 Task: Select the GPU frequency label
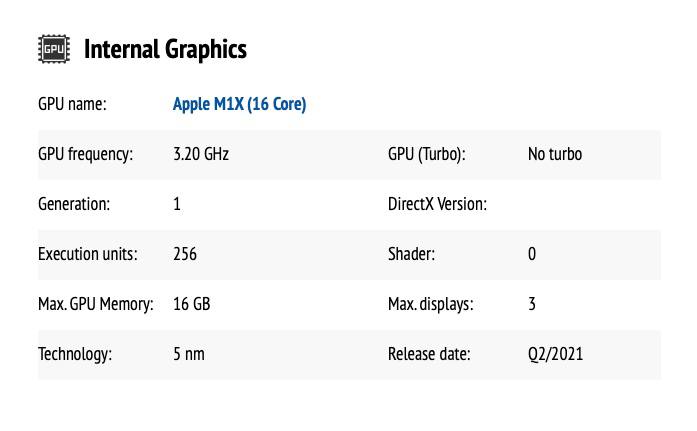click(x=85, y=155)
